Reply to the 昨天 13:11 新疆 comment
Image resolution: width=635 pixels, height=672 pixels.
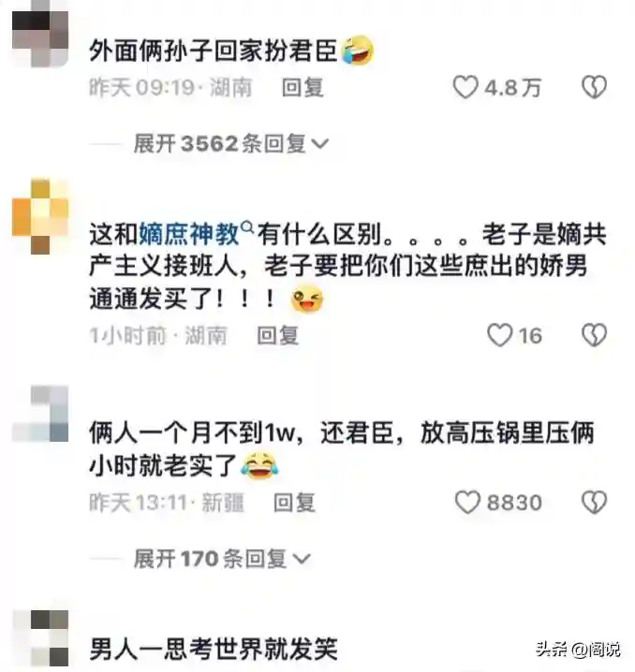294,503
